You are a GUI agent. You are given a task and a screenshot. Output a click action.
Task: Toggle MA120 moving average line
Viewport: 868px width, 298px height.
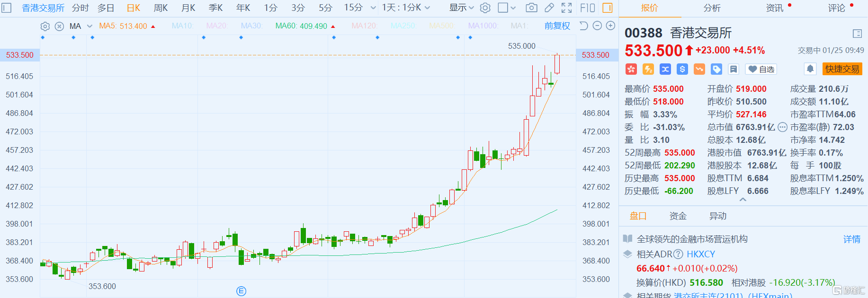pyautogui.click(x=364, y=26)
